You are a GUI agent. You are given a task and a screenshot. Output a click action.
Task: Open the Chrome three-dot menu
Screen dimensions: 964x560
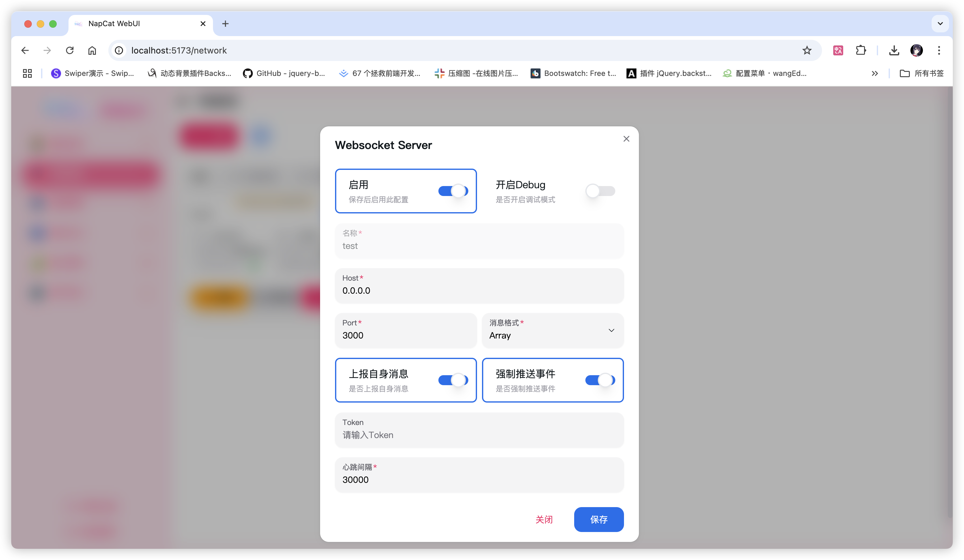pyautogui.click(x=939, y=50)
